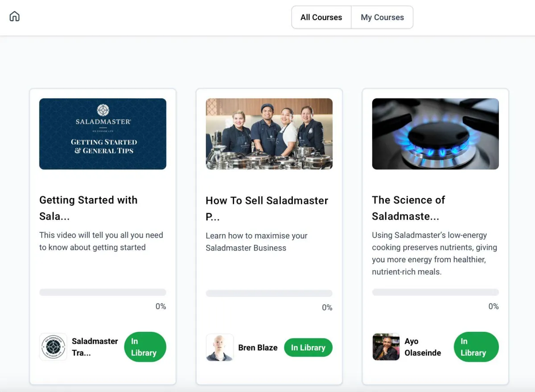Click the author name Ayo Olaseinde

423,347
